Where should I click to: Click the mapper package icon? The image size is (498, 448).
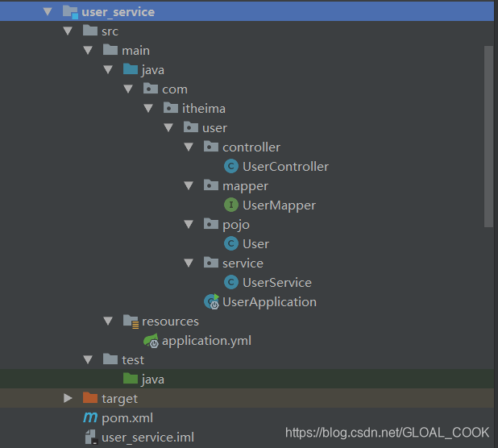(211, 185)
